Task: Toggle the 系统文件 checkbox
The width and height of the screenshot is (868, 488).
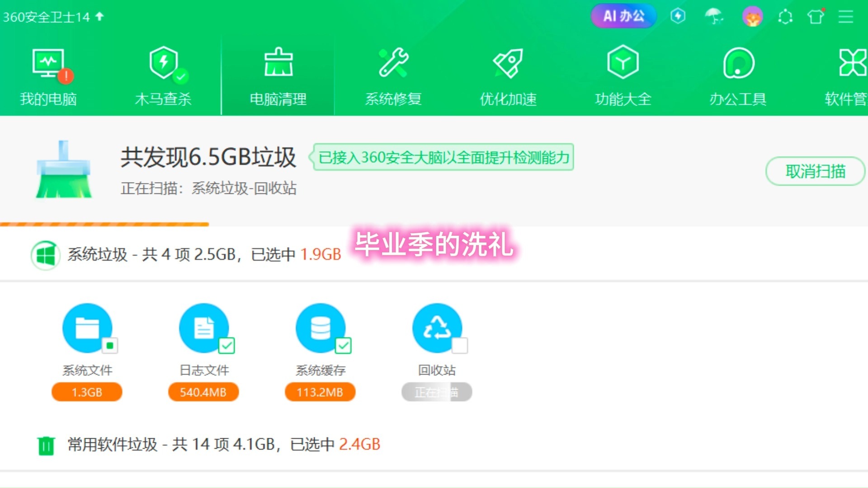Action: tap(110, 346)
